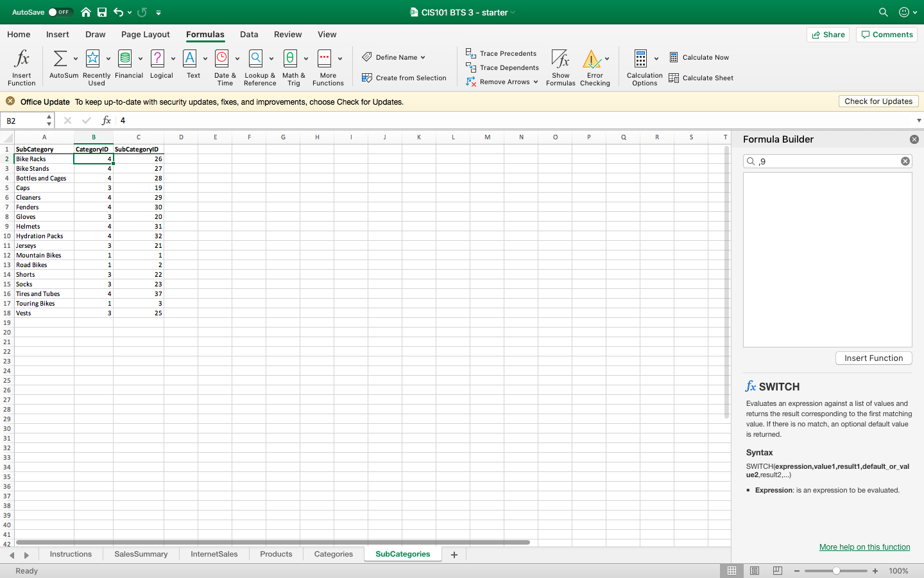Expand the Define Name dropdown

tap(423, 57)
